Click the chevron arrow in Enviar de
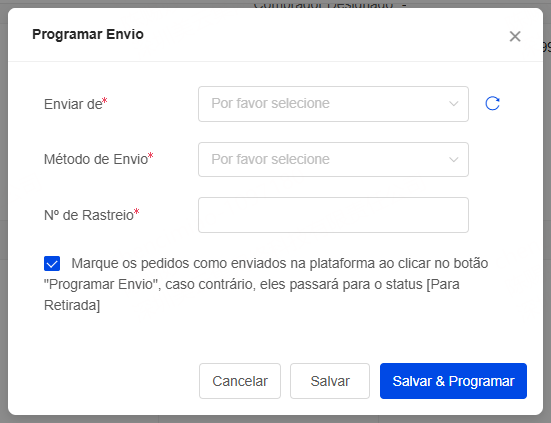Image resolution: width=551 pixels, height=423 pixels. 454,104
